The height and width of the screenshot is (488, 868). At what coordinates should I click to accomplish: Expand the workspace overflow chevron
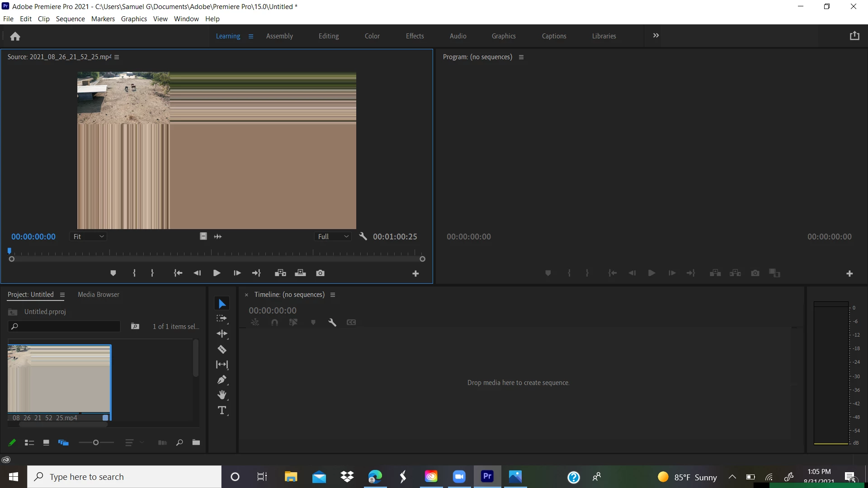(x=656, y=36)
